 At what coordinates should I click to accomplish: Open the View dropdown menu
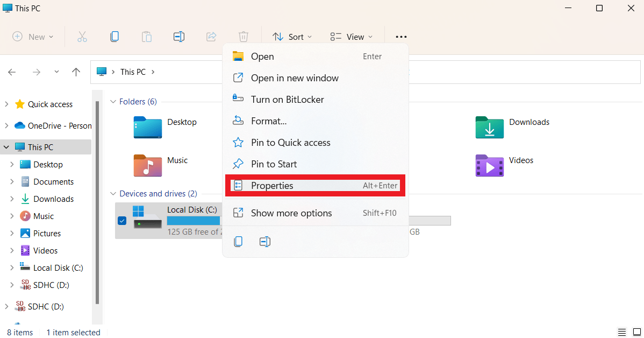pos(351,37)
